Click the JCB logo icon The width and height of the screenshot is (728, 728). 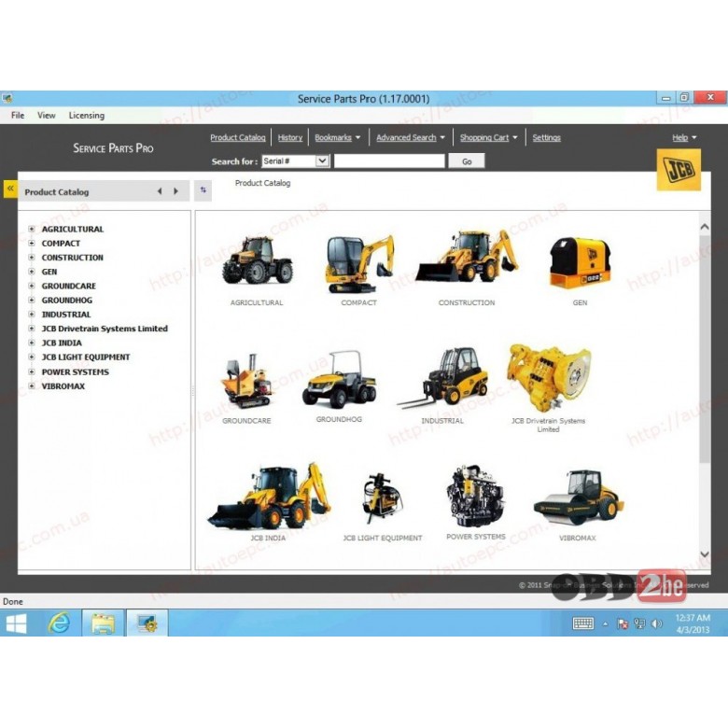pyautogui.click(x=679, y=170)
